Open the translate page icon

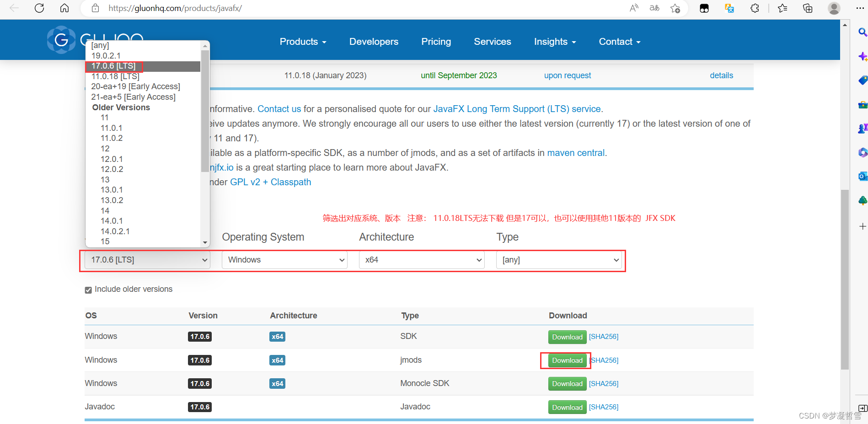(654, 8)
